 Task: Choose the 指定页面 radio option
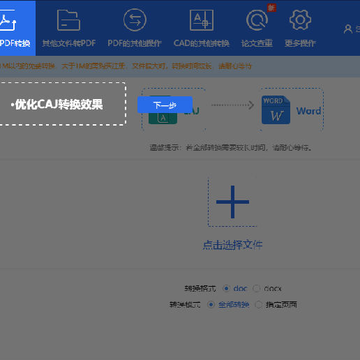(258, 305)
